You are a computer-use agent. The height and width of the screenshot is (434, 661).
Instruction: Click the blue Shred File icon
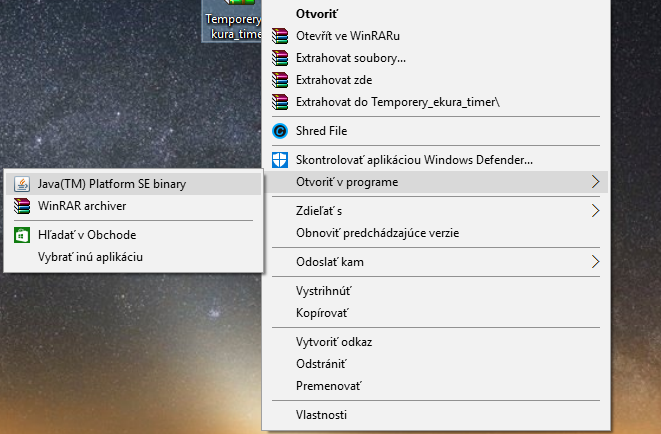coord(279,130)
